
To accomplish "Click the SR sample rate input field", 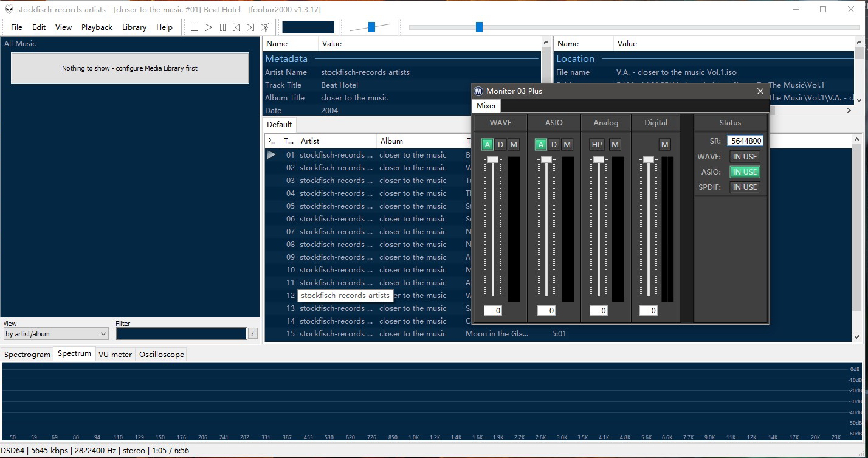I will [745, 141].
